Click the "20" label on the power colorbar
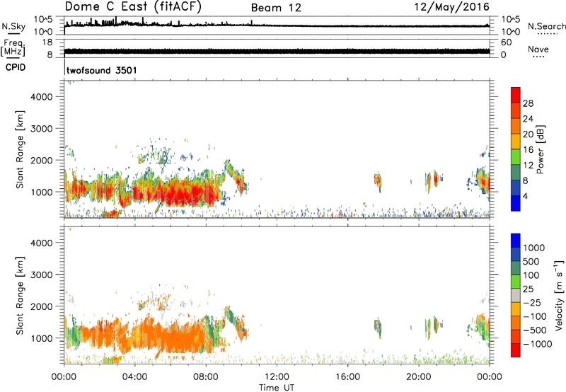 [x=528, y=134]
